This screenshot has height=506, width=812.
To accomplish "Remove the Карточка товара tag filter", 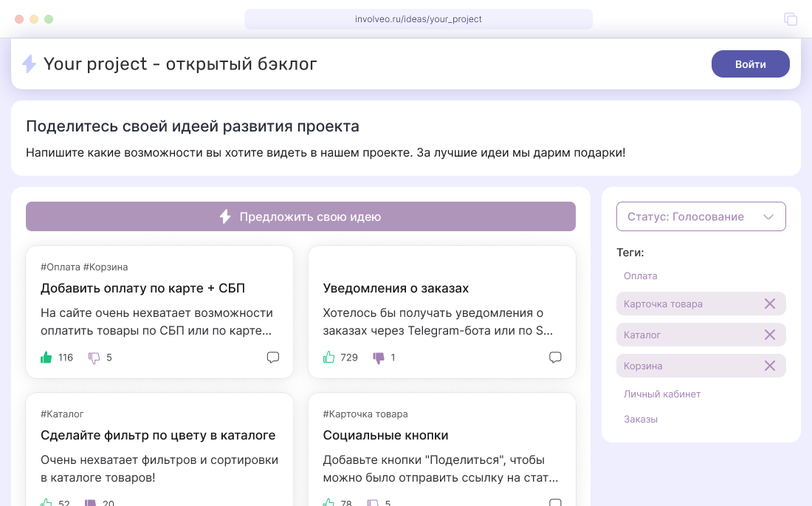I will 769,304.
